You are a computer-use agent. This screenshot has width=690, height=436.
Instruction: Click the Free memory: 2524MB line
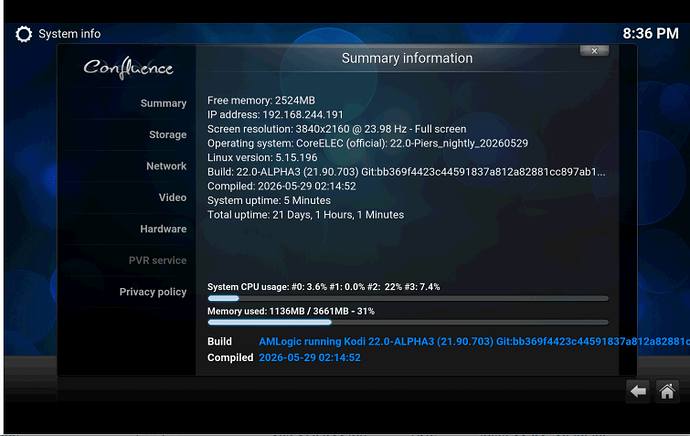pos(261,100)
